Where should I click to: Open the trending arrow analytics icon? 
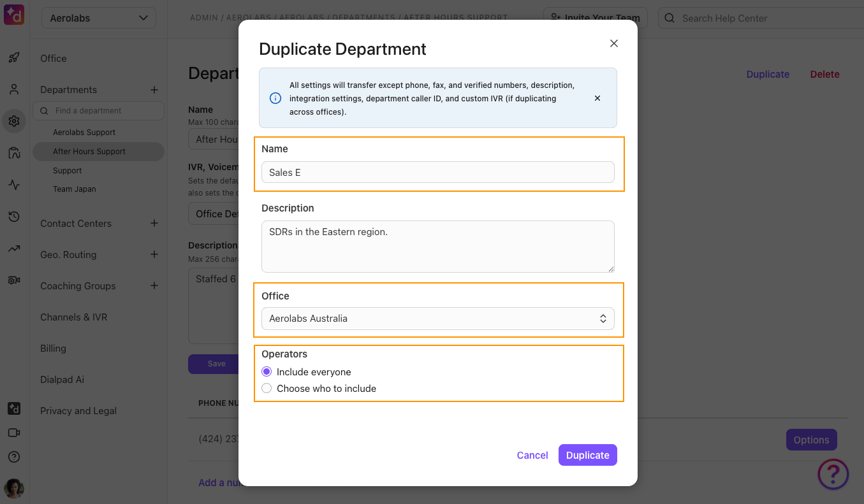(x=14, y=248)
